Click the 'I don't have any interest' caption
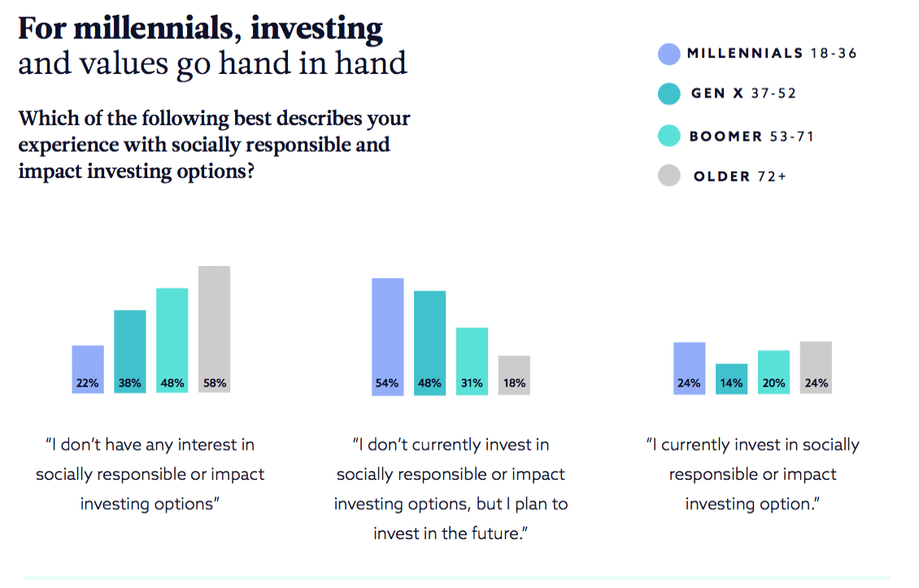This screenshot has height=588, width=919. click(150, 474)
